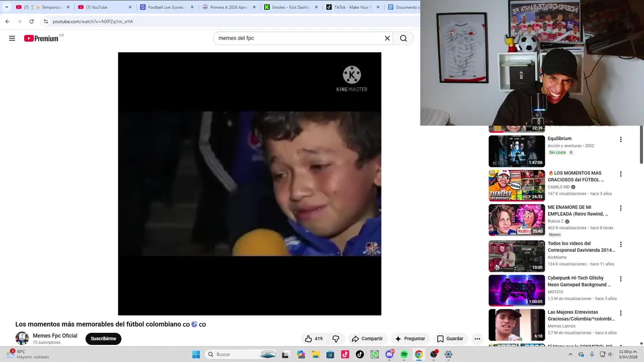Switch to the 'Temporizador' tab
This screenshot has height=362, width=644.
click(x=43, y=7)
